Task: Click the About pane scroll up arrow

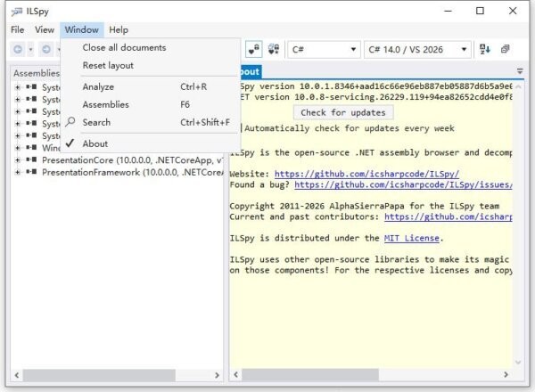Action: (518, 87)
